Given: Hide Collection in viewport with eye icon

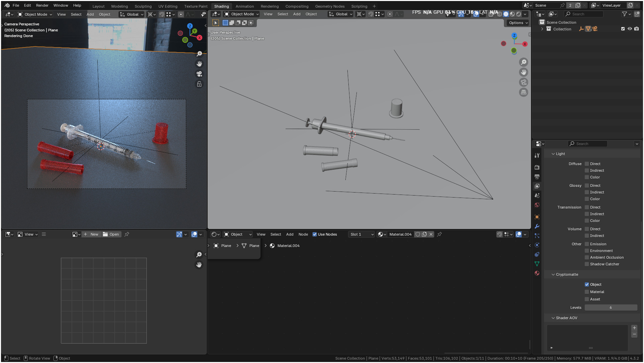Looking at the screenshot, I should [630, 29].
